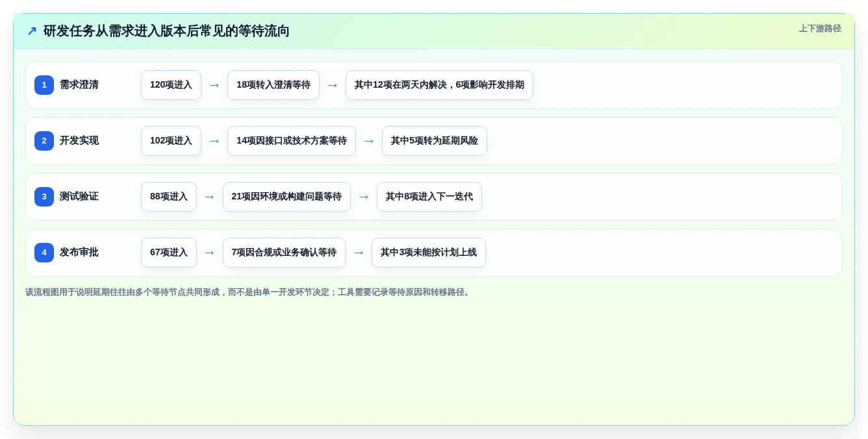Click the 7项因合规或业务确认等待 node

[x=284, y=253]
